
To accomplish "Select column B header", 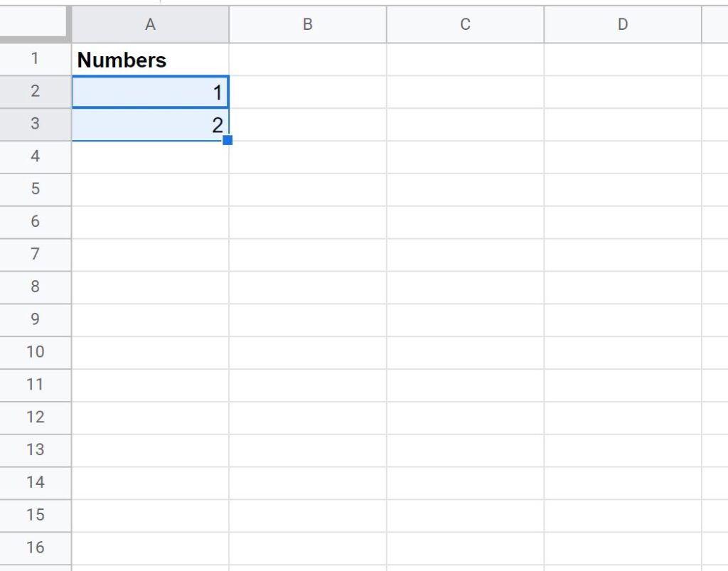I will [x=308, y=24].
